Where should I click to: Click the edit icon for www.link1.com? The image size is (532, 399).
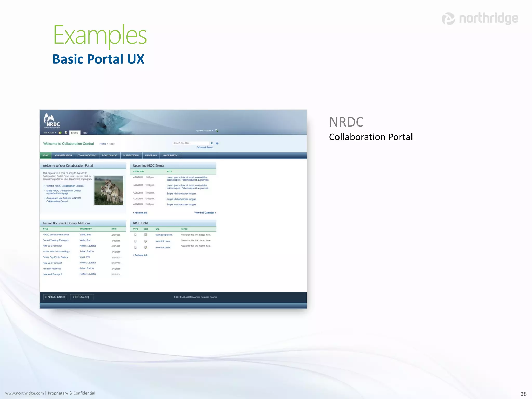coord(145,241)
